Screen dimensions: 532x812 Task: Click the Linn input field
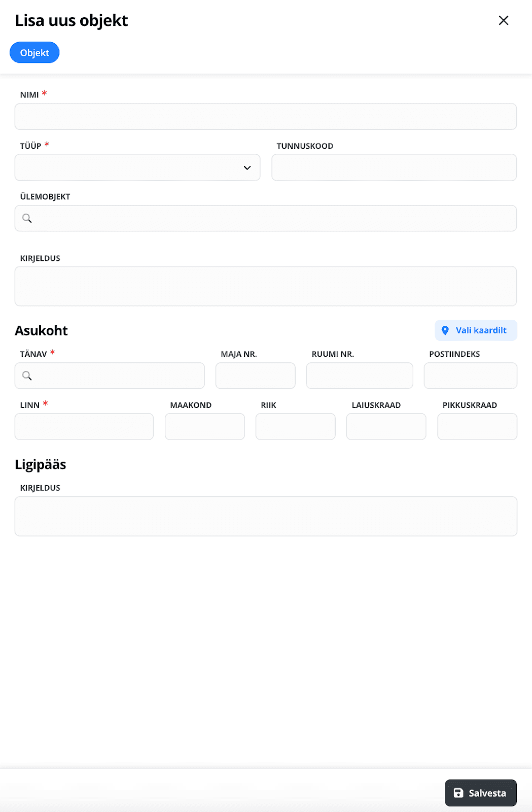pyautogui.click(x=84, y=426)
